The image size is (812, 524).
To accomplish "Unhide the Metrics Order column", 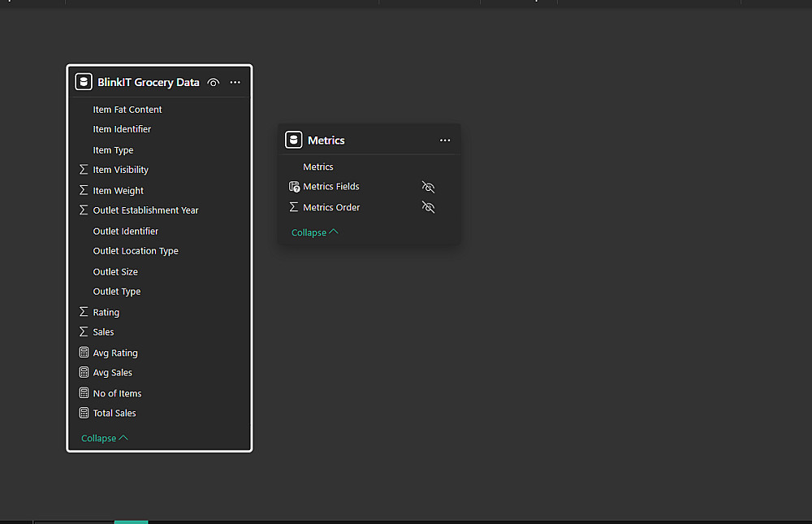I will (x=428, y=207).
